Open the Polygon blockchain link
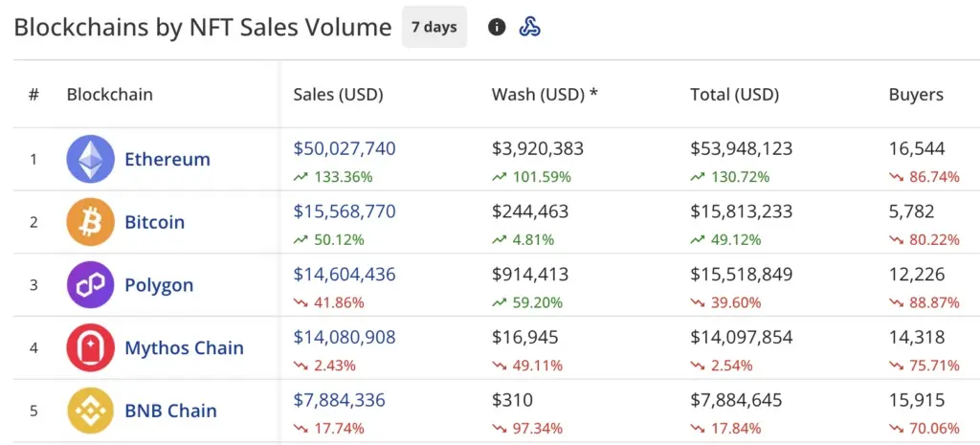The width and height of the screenshot is (980, 445). pos(160,285)
